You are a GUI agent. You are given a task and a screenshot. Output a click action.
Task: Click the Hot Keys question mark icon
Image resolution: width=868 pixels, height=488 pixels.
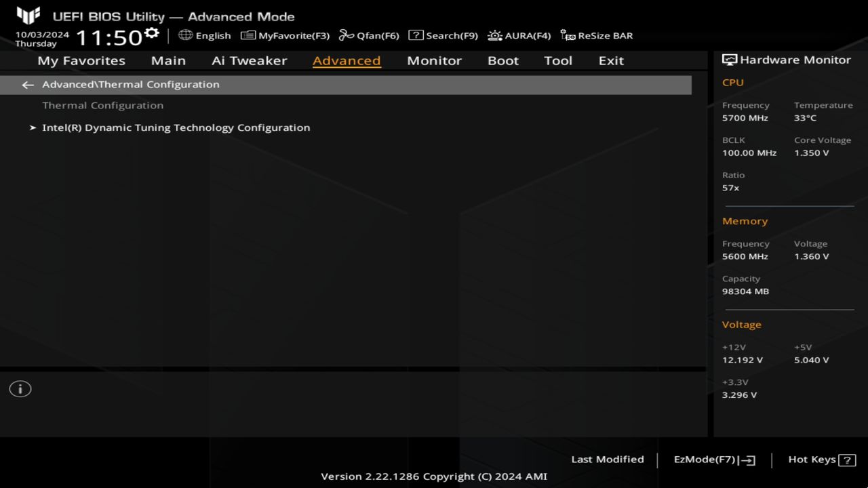pos(847,460)
